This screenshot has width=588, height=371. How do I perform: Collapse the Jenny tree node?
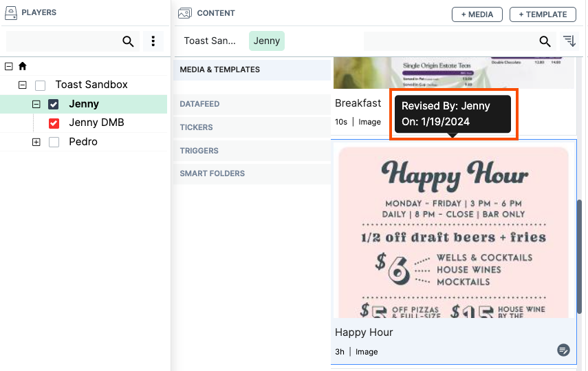(x=36, y=105)
